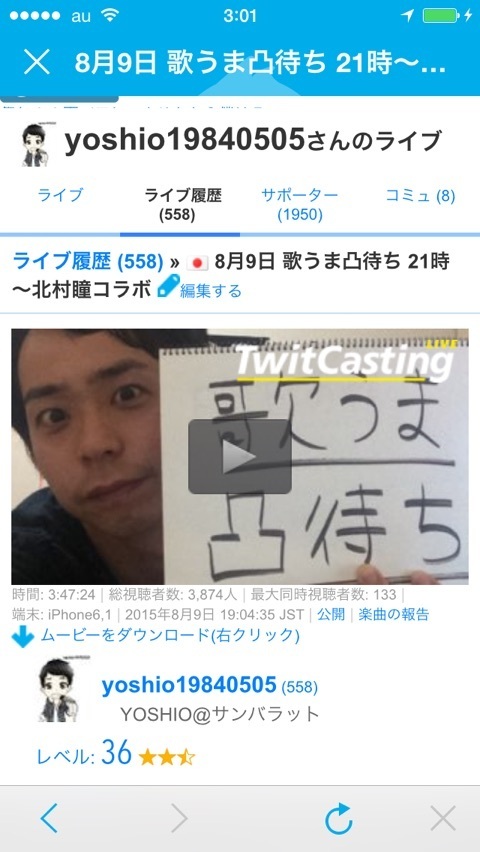Open ライブ履歴 (558) breadcrumb link
The image size is (480, 852).
[x=88, y=262]
